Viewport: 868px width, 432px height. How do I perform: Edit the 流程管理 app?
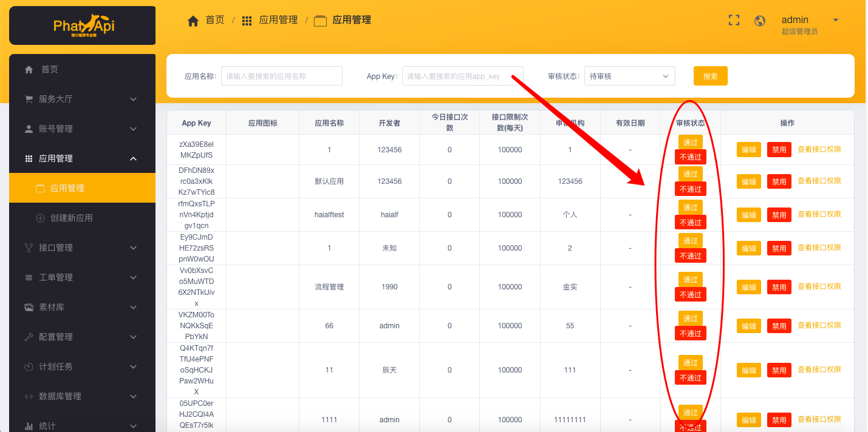(749, 287)
